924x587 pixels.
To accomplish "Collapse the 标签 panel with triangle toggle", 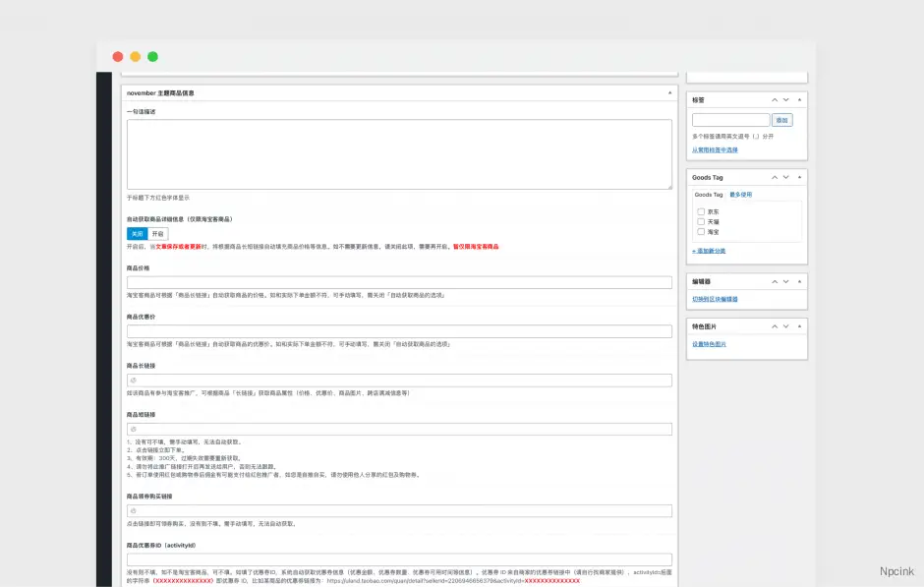I will tap(799, 99).
